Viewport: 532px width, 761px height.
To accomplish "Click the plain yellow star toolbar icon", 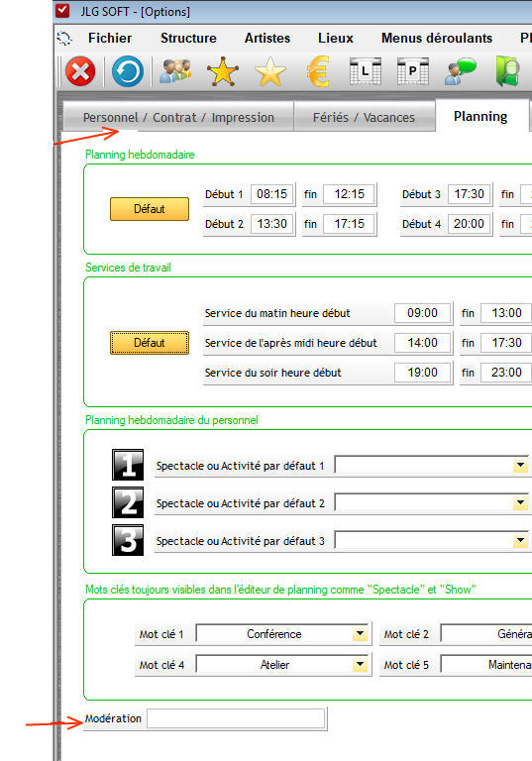I will click(x=269, y=71).
